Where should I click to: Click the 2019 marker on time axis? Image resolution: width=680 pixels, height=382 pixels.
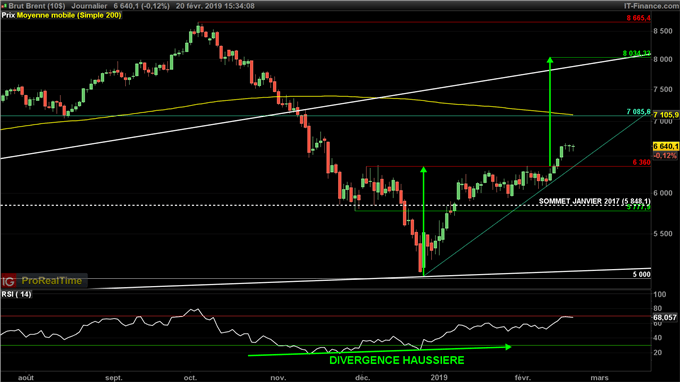pos(439,378)
